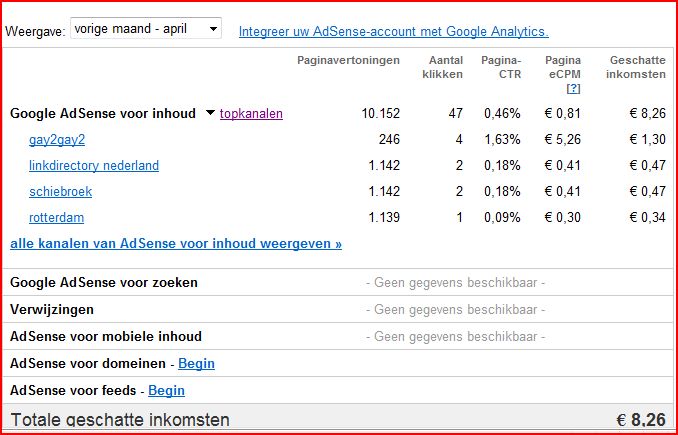Click Begin next to AdSense voor domeinen
678x435 pixels.
[196, 364]
